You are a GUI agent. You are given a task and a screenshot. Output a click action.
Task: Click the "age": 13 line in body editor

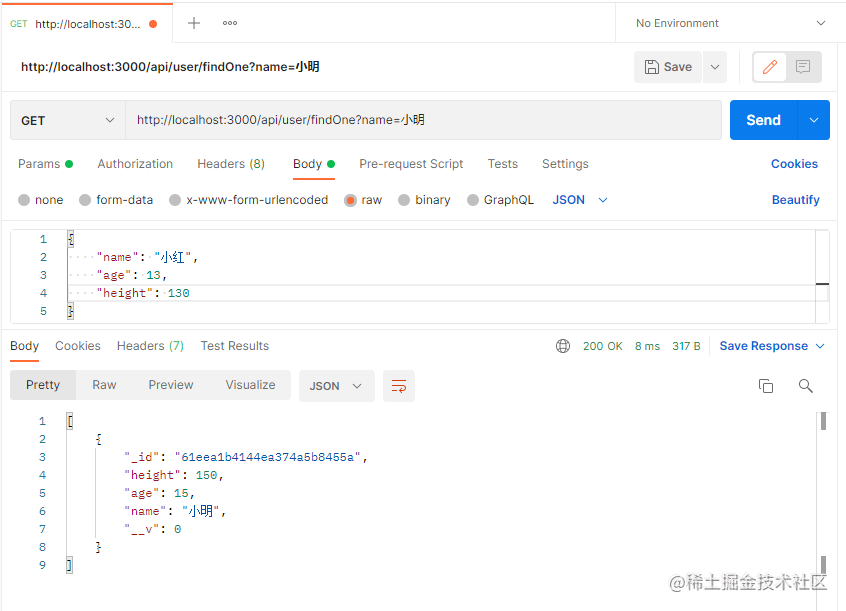click(x=132, y=275)
